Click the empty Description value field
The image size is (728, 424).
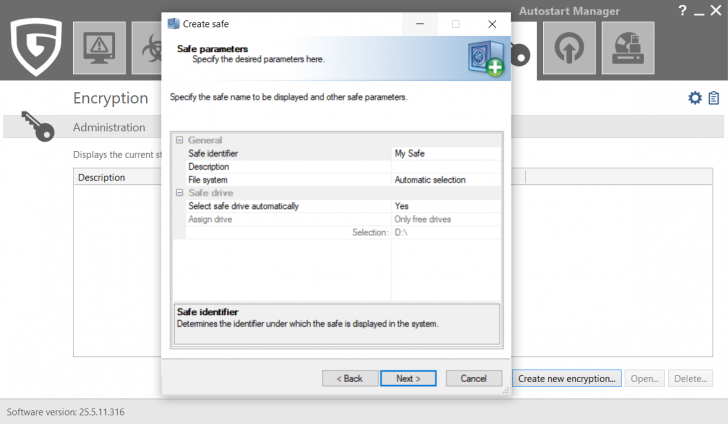pos(446,166)
